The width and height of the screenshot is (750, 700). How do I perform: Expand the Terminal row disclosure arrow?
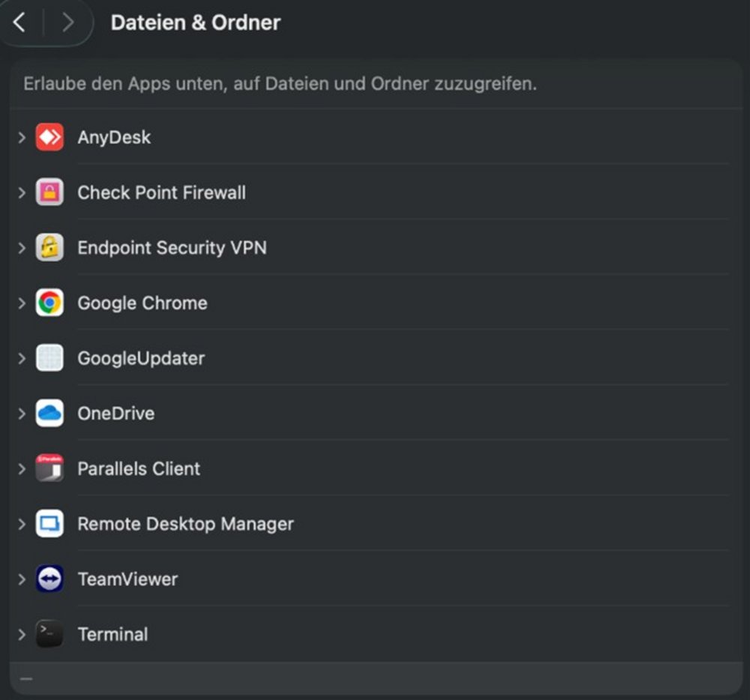pyautogui.click(x=22, y=634)
